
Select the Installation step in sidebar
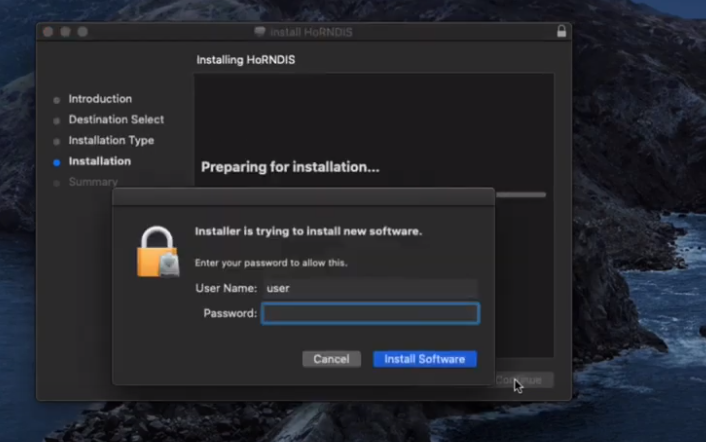100,161
